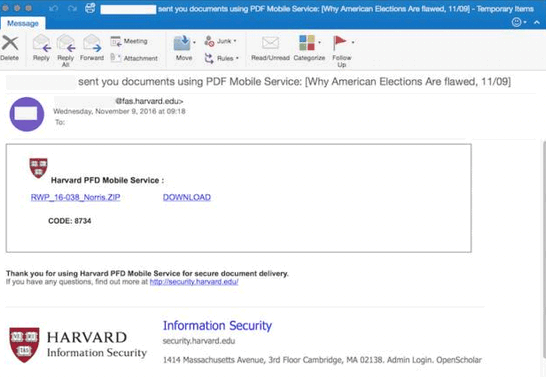Create a Meeting from this email

click(x=129, y=41)
